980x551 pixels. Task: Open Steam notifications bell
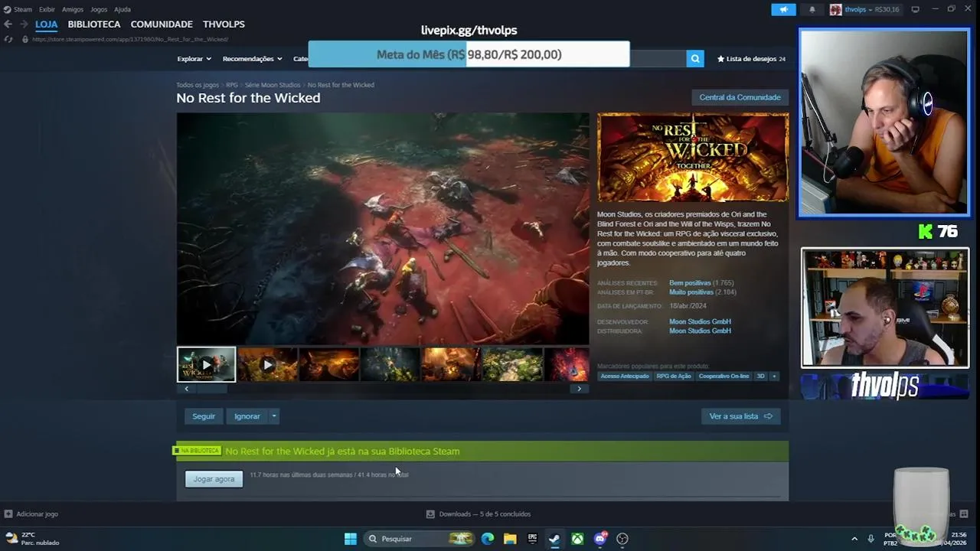pyautogui.click(x=812, y=9)
